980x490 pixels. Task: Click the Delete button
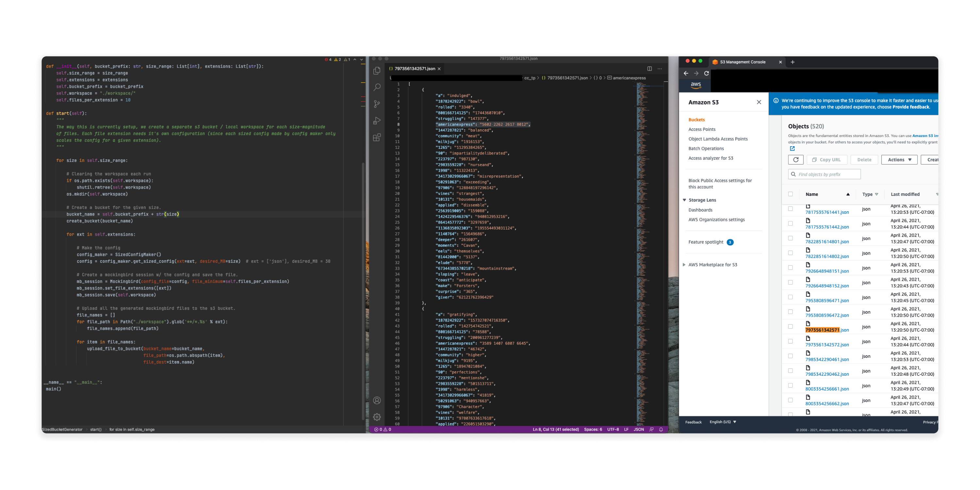coord(864,160)
